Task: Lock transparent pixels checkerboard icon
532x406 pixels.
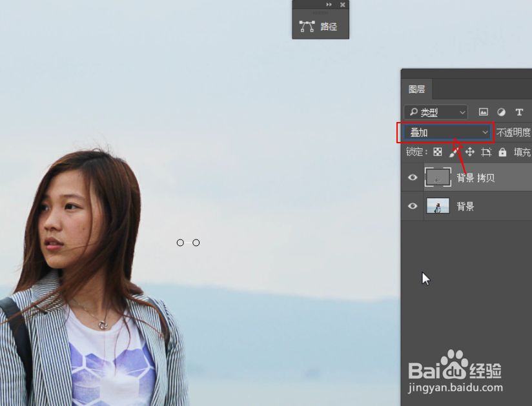Action: coord(438,152)
